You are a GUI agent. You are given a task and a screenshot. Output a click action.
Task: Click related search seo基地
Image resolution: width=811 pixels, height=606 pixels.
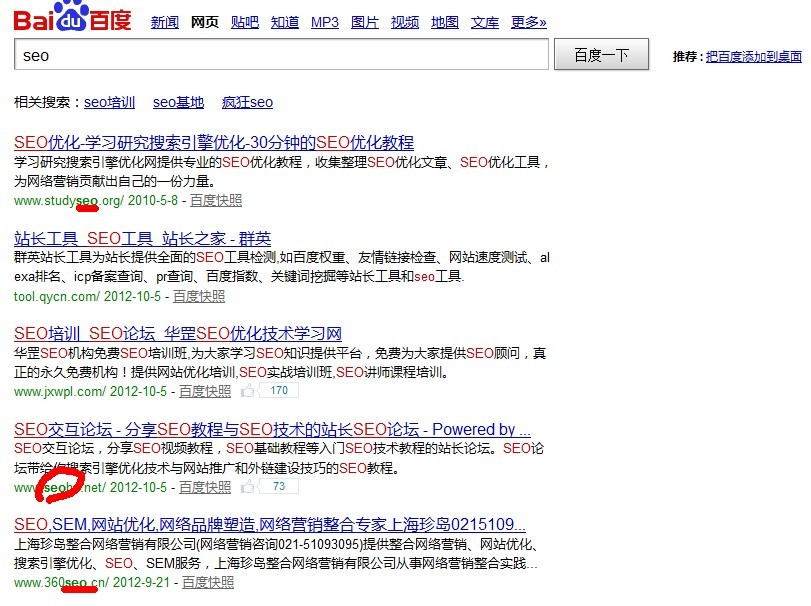(x=178, y=102)
